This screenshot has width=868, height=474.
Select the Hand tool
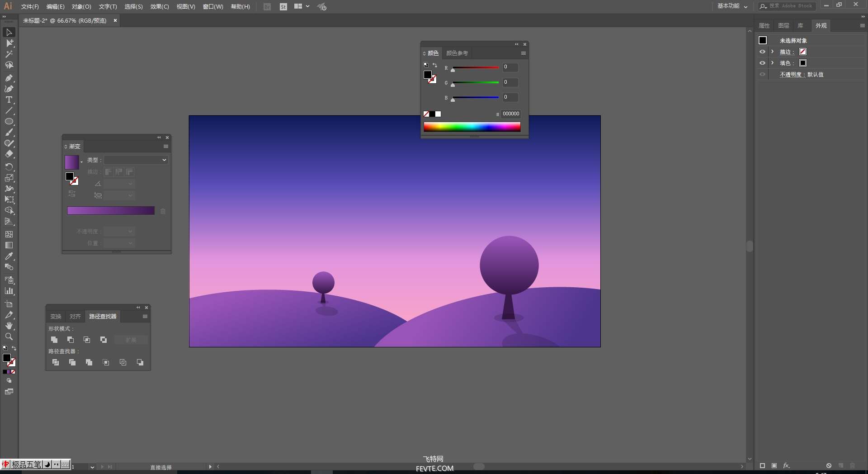9,326
